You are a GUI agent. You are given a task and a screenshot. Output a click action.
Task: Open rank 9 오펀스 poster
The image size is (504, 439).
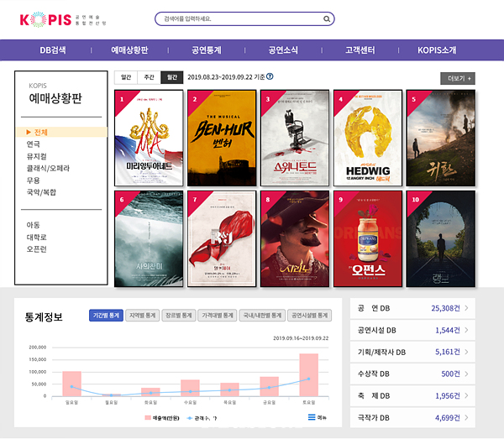coord(368,238)
